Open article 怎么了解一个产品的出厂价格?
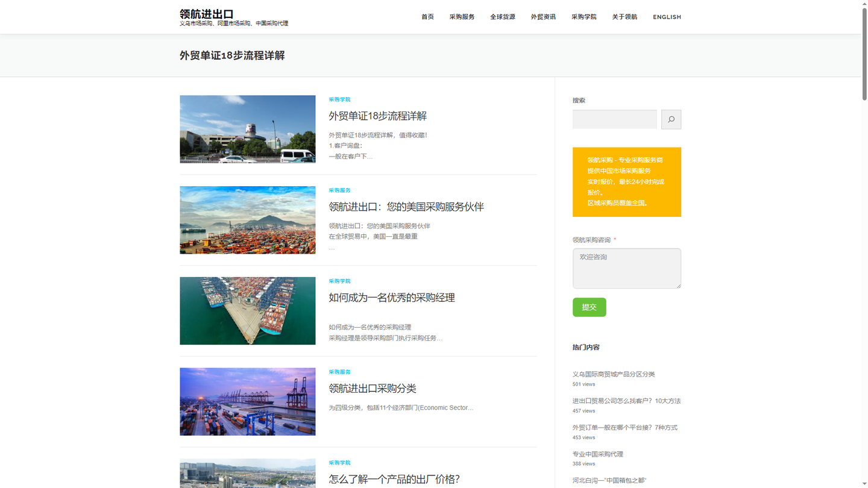Screen dimensions: 868x488 pos(394,479)
